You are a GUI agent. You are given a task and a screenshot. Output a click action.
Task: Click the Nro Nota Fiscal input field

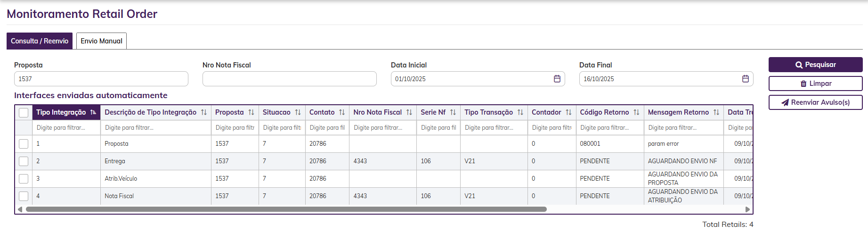289,79
